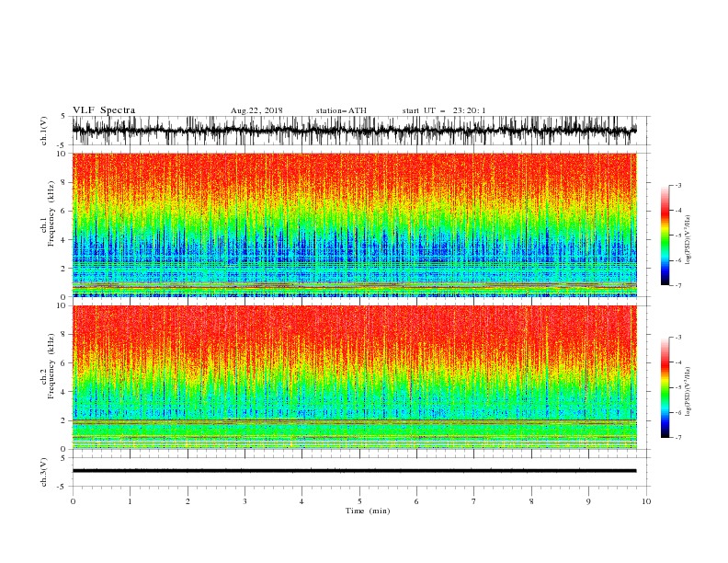Click the 'ch.1(V)' waveform axis label
The width and height of the screenshot is (728, 563).
click(x=44, y=131)
